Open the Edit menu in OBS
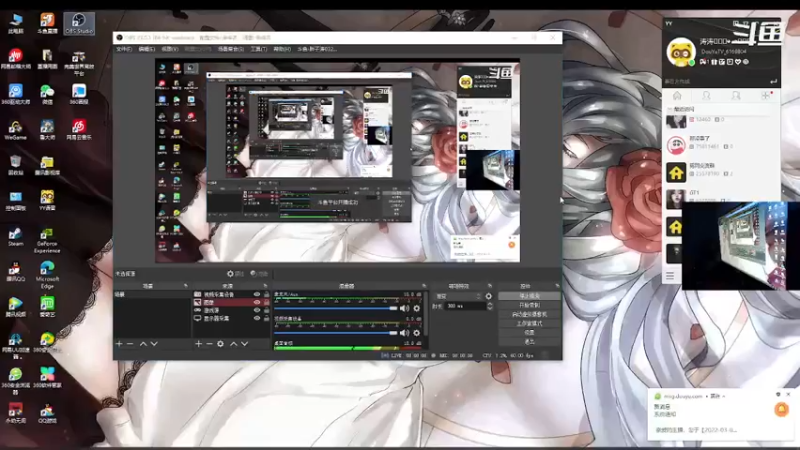 146,49
